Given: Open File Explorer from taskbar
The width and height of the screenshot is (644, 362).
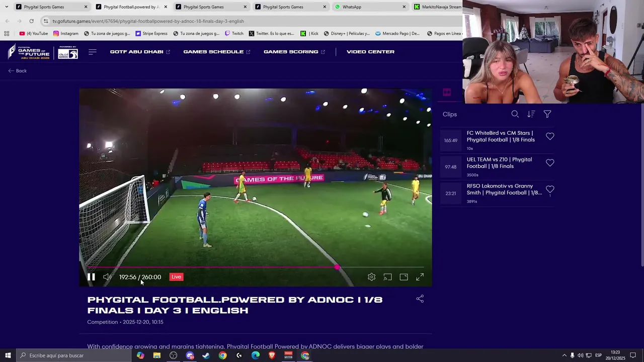Looking at the screenshot, I should point(157,355).
